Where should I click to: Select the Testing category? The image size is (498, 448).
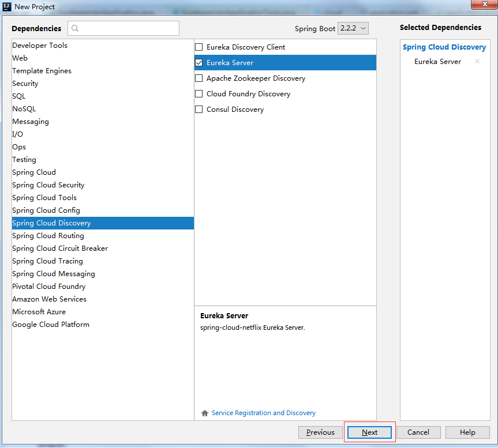point(103,160)
